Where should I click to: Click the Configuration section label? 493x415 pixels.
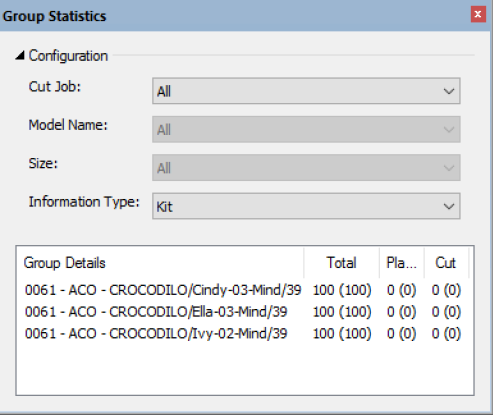pyautogui.click(x=68, y=56)
